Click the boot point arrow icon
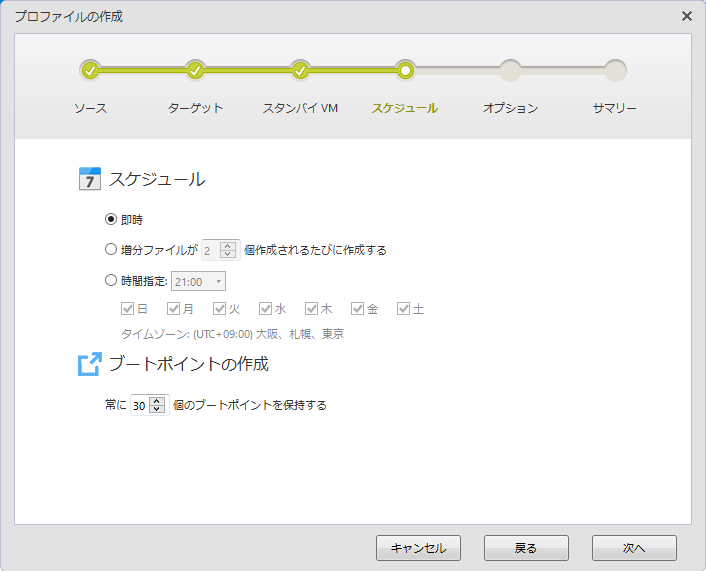 (x=90, y=364)
